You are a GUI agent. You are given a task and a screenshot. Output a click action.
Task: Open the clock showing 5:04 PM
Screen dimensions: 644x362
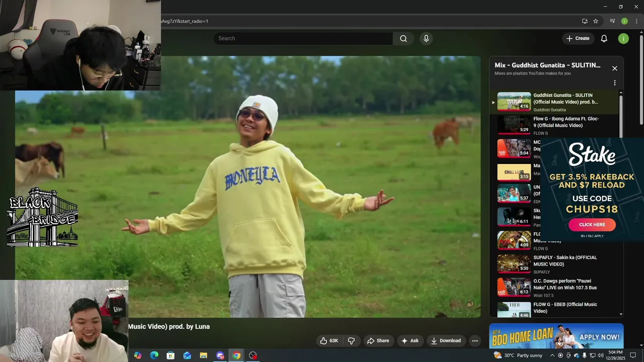tap(615, 355)
